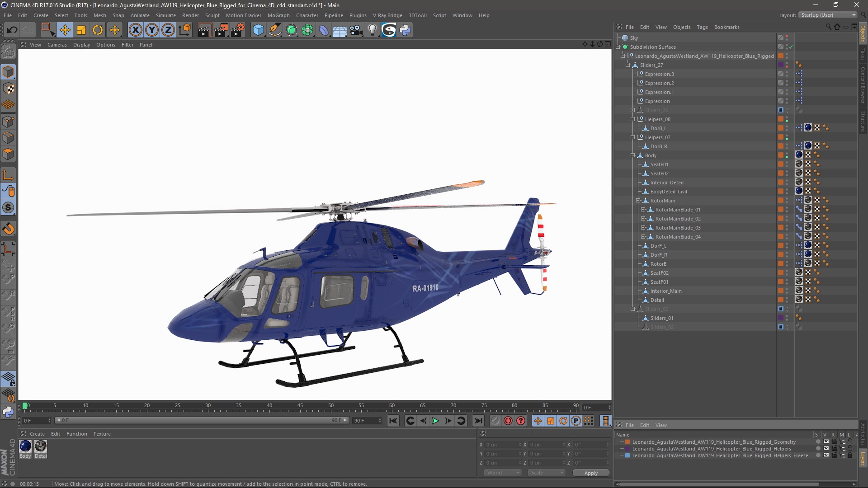The image size is (868, 488).
Task: Render the active view
Action: 204,30
